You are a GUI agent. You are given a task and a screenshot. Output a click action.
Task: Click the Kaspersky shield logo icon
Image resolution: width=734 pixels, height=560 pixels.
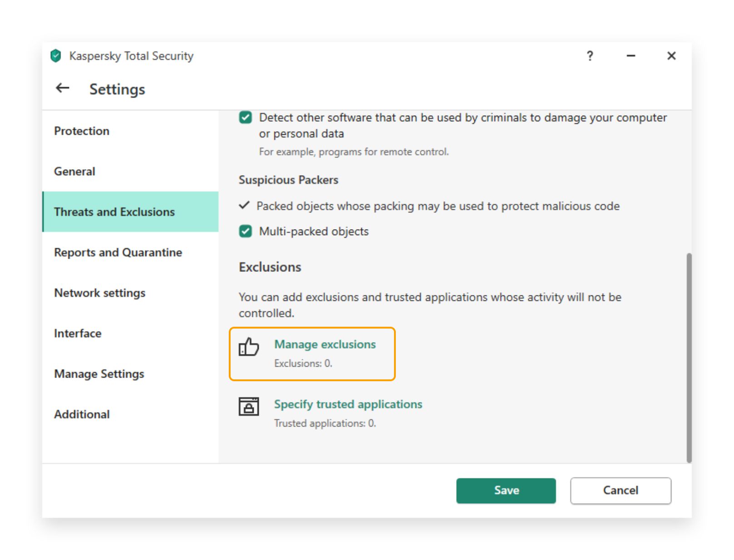click(x=56, y=56)
